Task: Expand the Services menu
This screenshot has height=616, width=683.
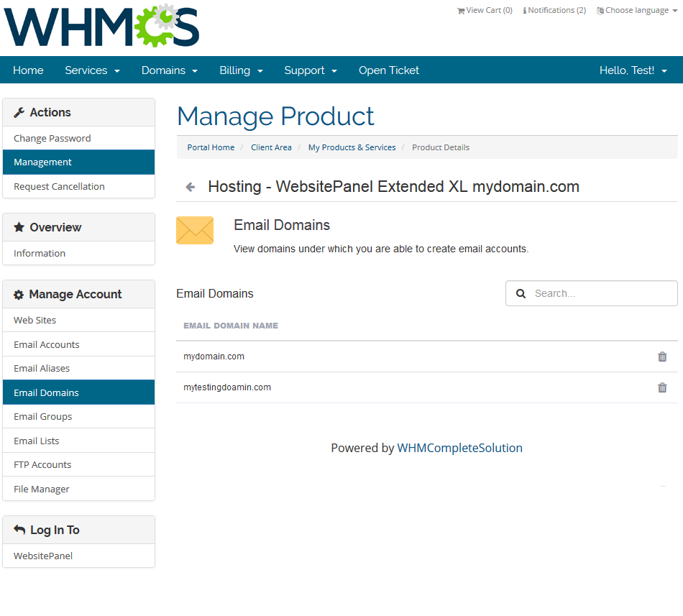Action: (92, 70)
